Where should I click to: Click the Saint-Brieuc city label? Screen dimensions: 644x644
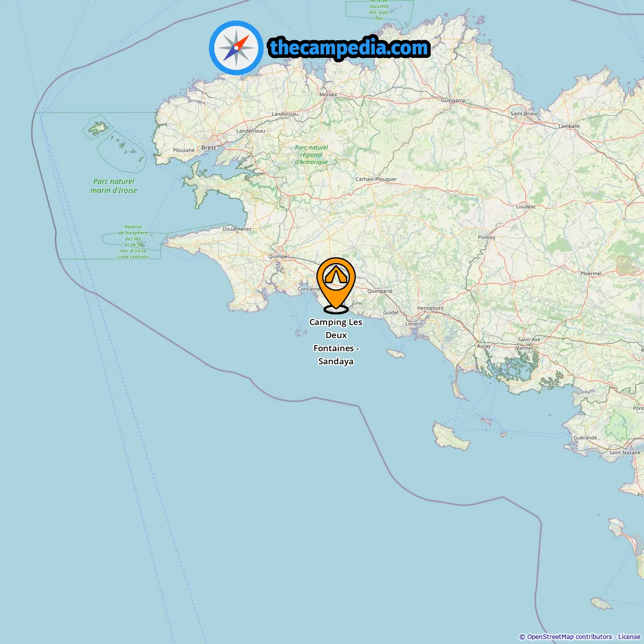pos(525,113)
